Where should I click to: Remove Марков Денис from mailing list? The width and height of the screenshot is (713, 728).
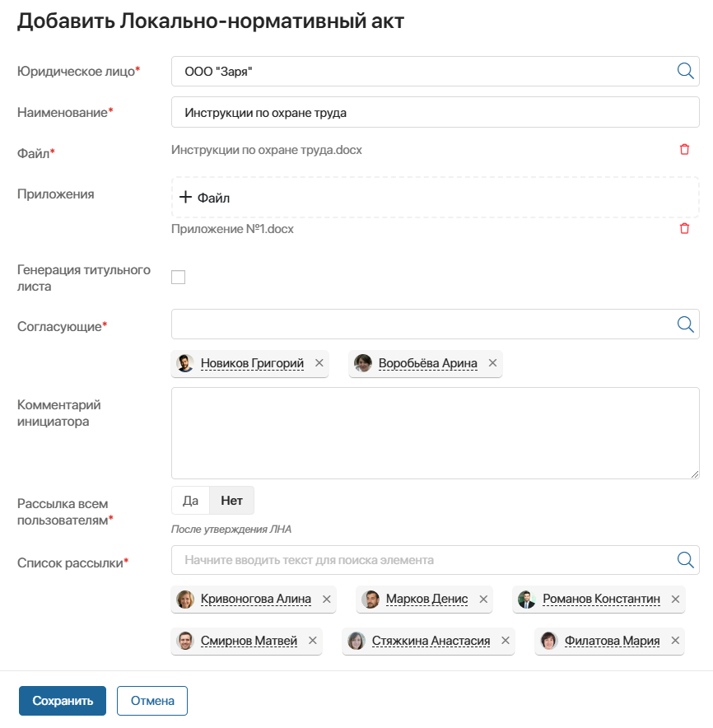(482, 599)
